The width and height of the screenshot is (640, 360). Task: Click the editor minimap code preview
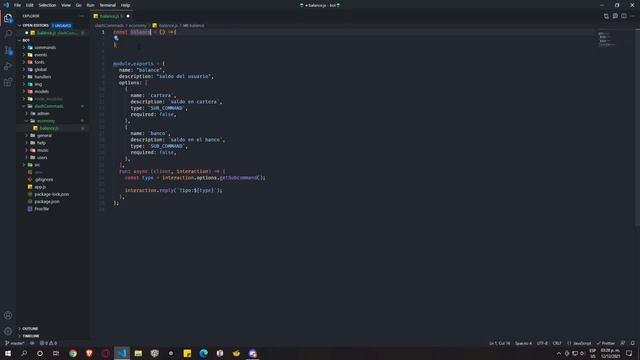click(x=607, y=39)
